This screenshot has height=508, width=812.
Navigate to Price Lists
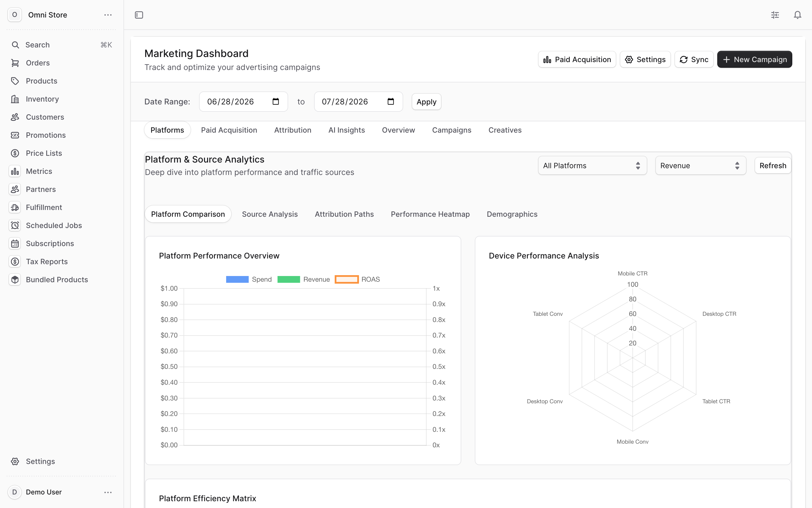tap(44, 153)
